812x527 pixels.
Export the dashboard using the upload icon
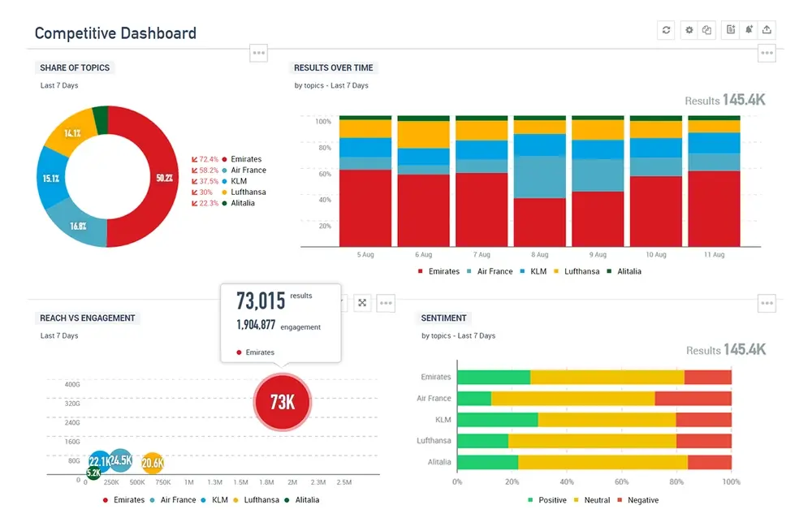click(767, 30)
